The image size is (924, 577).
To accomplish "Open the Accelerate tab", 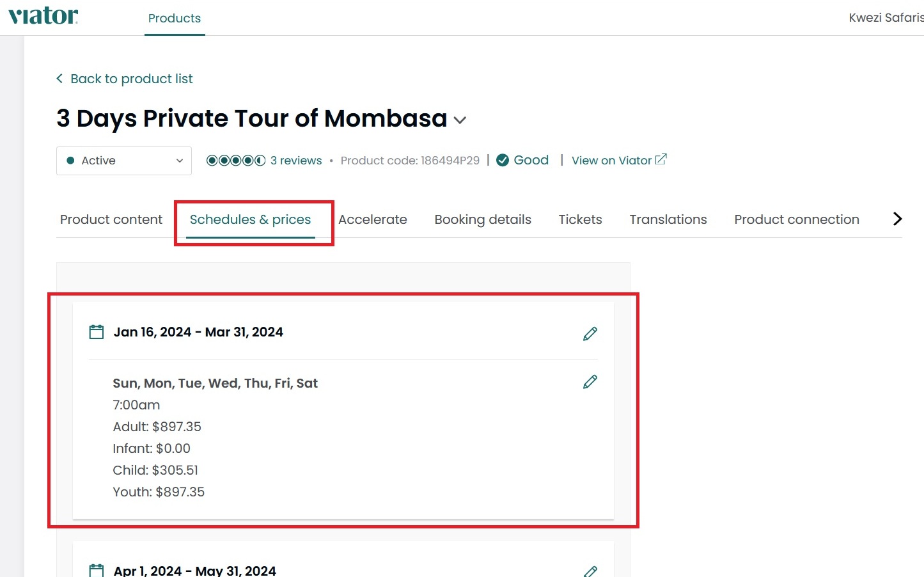I will [373, 219].
